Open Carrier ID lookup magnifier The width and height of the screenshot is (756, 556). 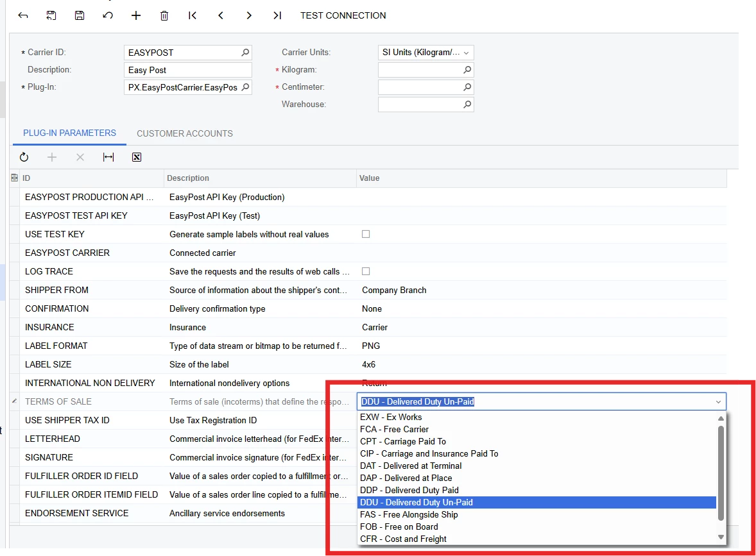tap(245, 52)
